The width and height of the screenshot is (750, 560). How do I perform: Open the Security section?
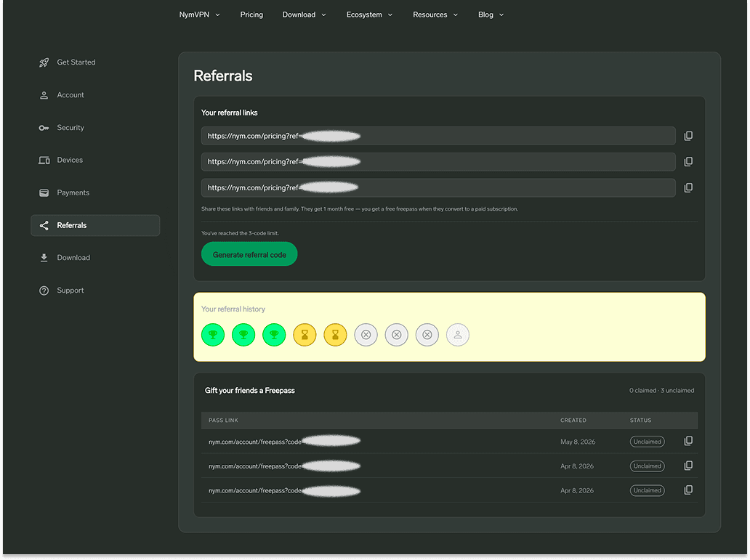pyautogui.click(x=96, y=128)
